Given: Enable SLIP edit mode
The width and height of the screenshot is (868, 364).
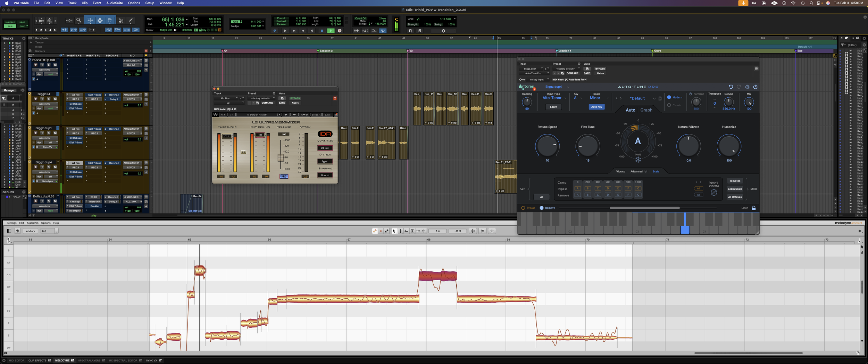Looking at the screenshot, I should pos(10,26).
